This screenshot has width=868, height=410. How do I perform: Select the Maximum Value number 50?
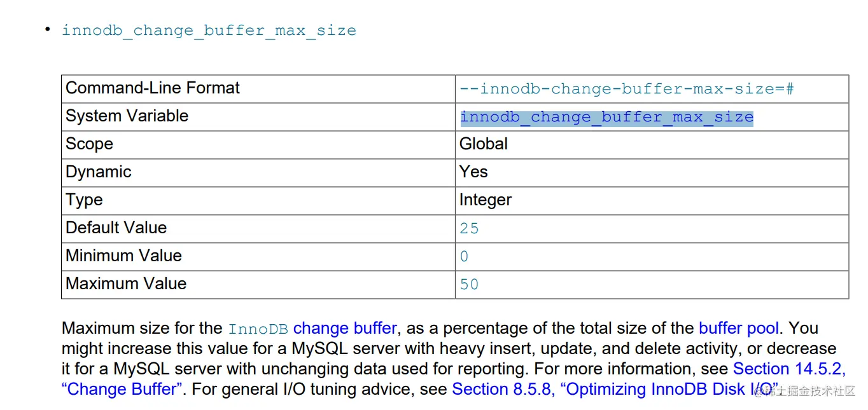point(469,284)
